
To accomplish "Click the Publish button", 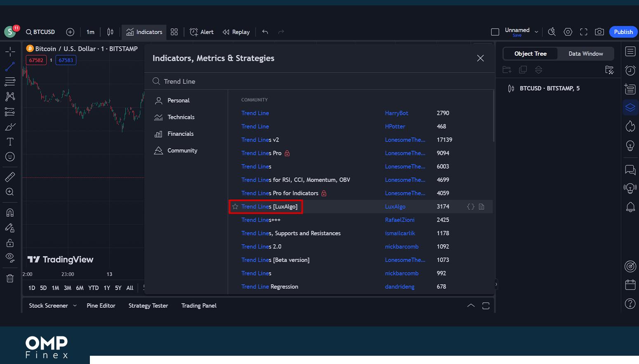I will (x=623, y=32).
